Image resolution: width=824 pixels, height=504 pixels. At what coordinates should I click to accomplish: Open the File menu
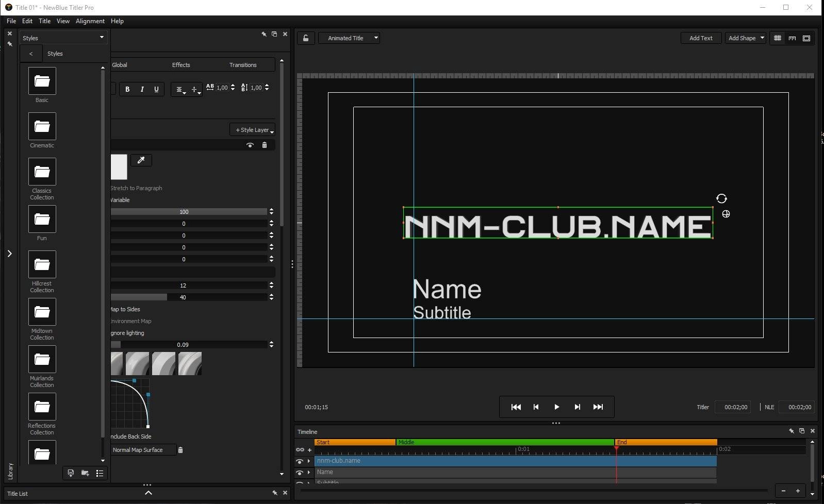tap(11, 21)
